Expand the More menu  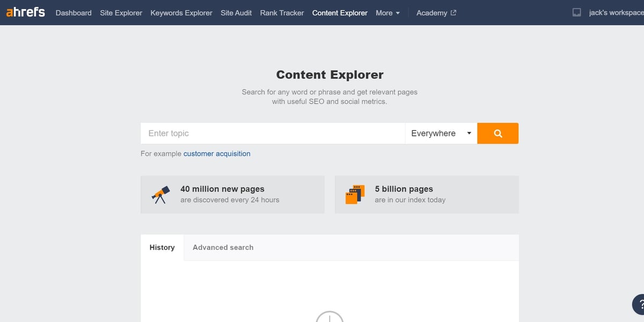pyautogui.click(x=387, y=13)
